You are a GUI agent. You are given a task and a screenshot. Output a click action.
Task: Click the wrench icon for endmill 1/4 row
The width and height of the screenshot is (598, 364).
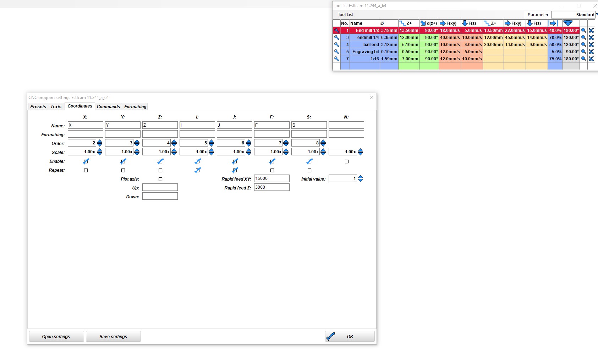point(336,38)
